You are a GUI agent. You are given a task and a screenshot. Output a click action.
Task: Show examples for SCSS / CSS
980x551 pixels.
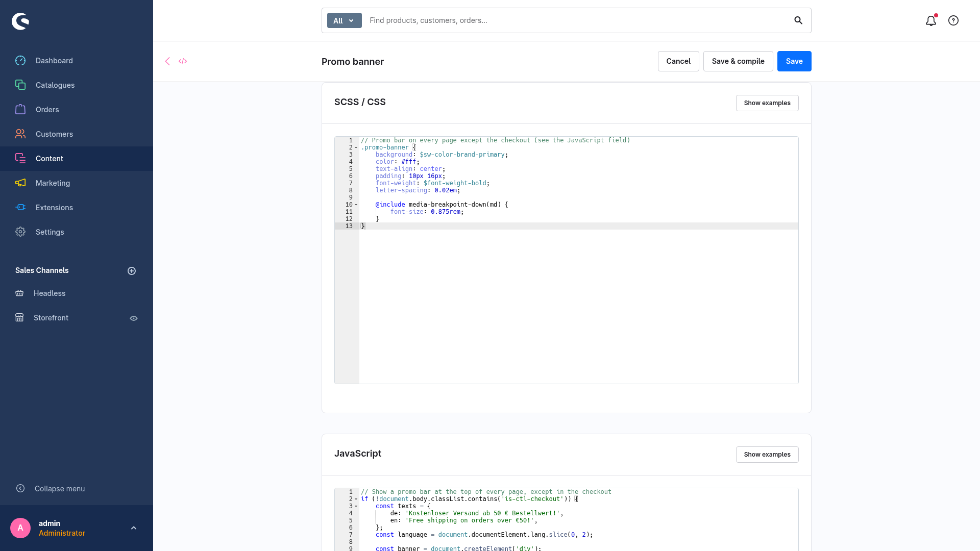pyautogui.click(x=767, y=103)
